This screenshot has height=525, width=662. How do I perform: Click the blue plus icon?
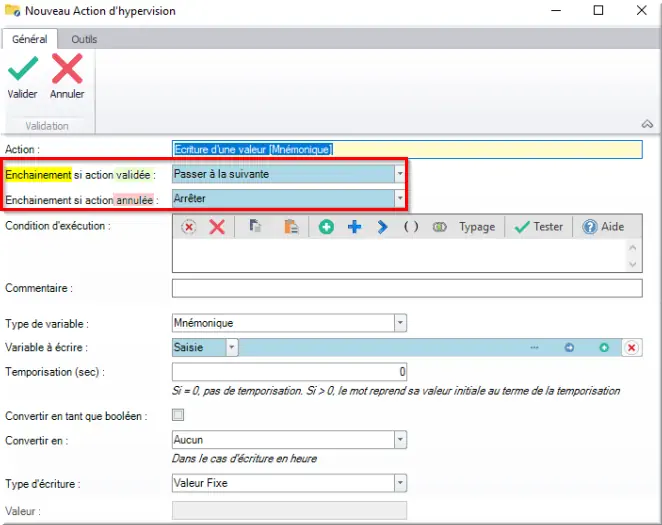[x=355, y=227]
